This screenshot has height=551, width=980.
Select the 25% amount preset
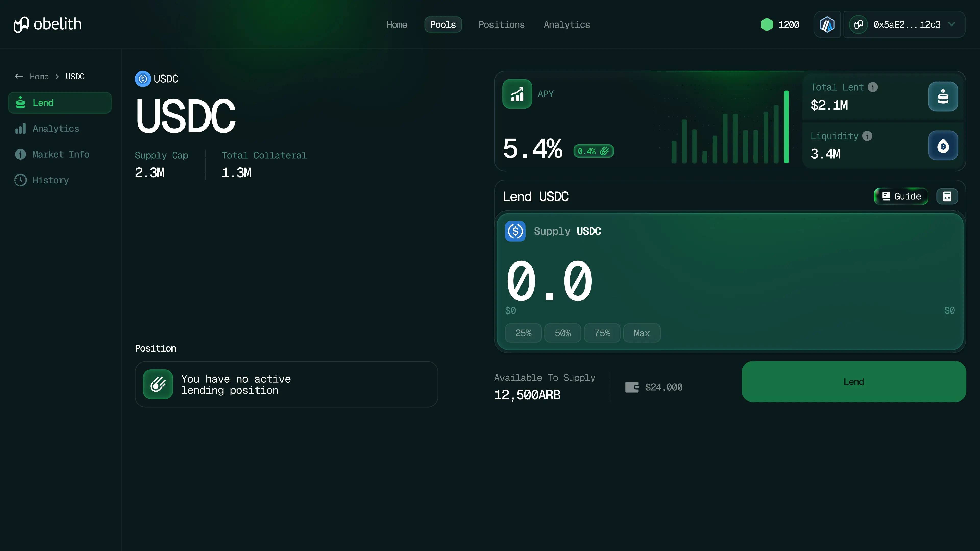[523, 333]
